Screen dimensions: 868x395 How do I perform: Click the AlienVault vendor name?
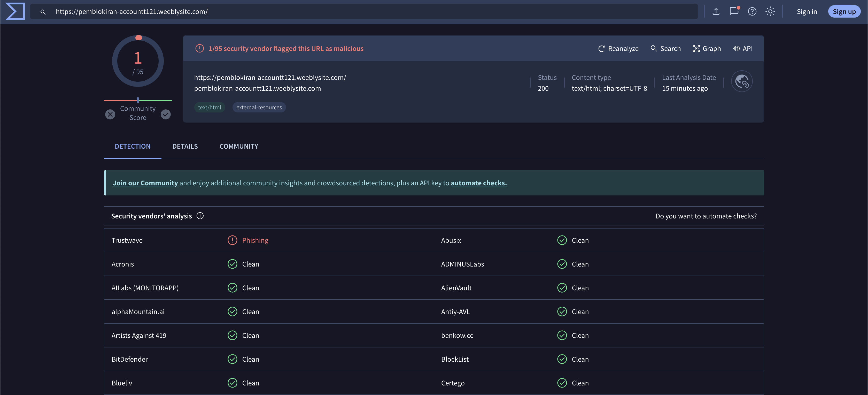click(456, 288)
